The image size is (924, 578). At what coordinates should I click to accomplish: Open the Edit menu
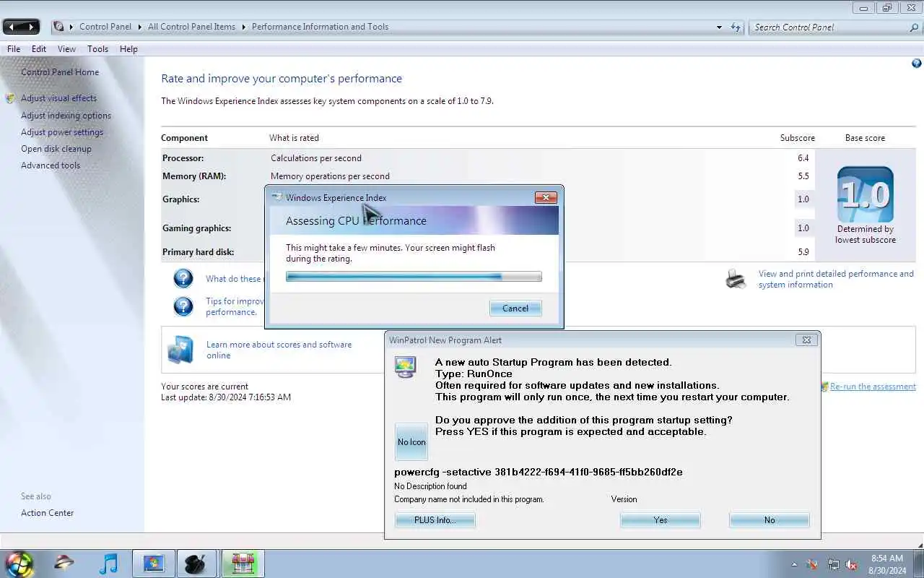coord(39,49)
